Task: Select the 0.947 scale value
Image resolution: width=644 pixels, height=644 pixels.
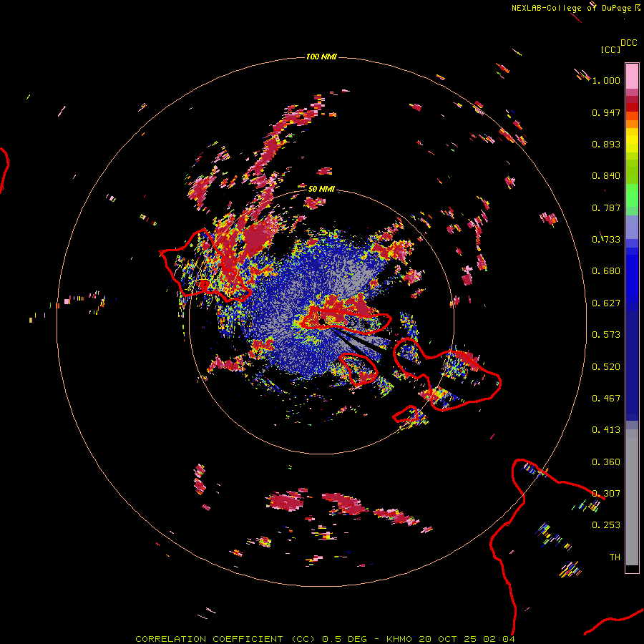Action: 606,112
